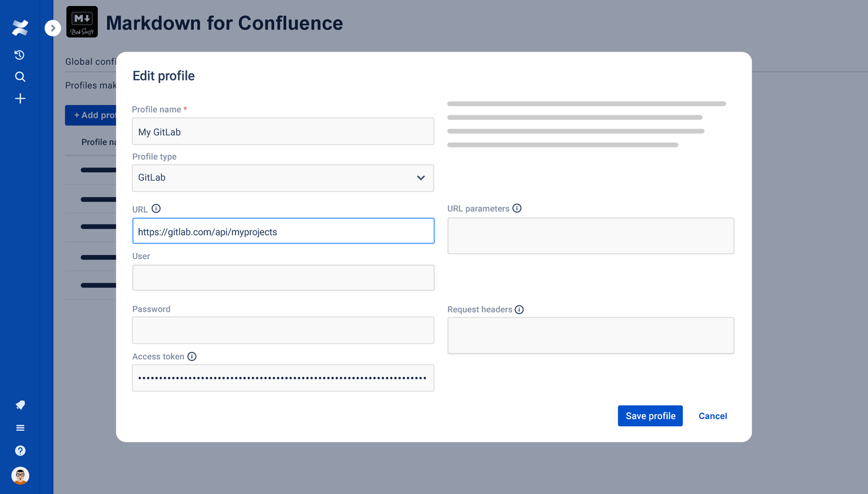This screenshot has width=868, height=494.
Task: Show info tooltip for Request headers
Action: pyautogui.click(x=519, y=310)
